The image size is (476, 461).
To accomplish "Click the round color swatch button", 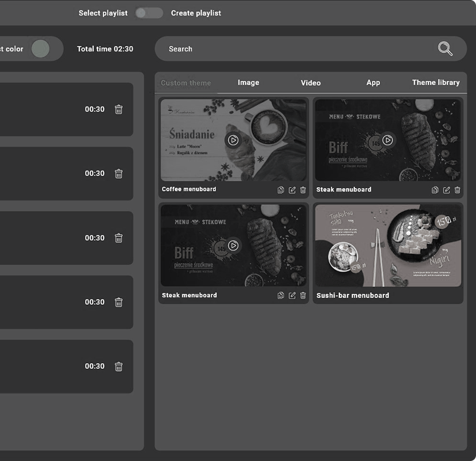I will (x=41, y=49).
